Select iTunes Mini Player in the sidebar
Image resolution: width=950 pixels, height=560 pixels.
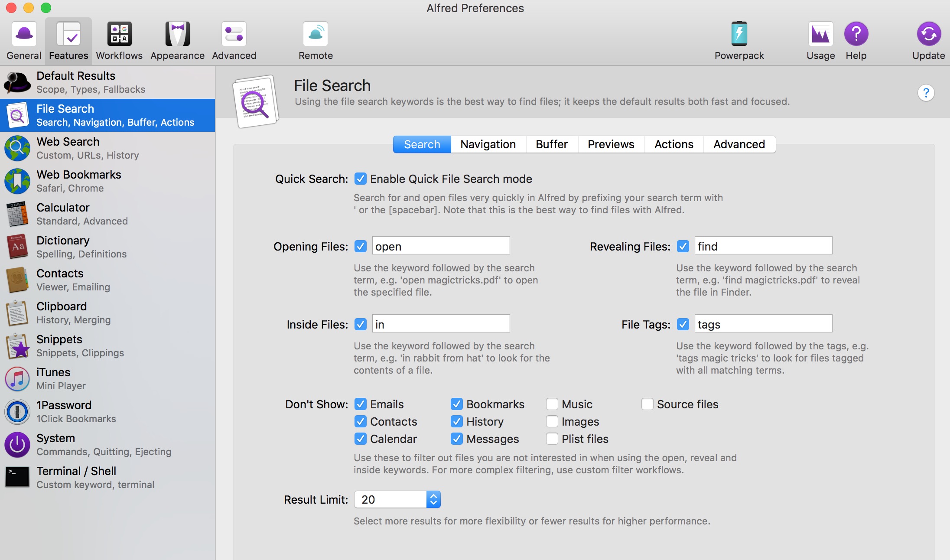pos(107,379)
